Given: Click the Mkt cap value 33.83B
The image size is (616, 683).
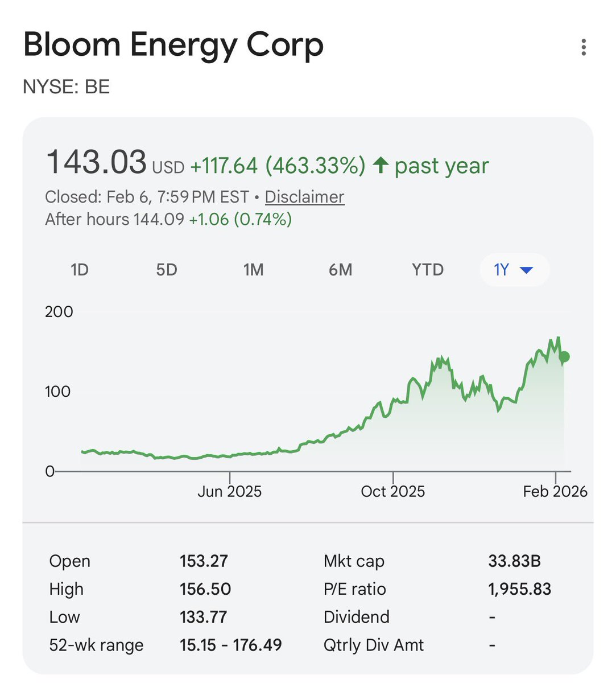Looking at the screenshot, I should pyautogui.click(x=514, y=561).
